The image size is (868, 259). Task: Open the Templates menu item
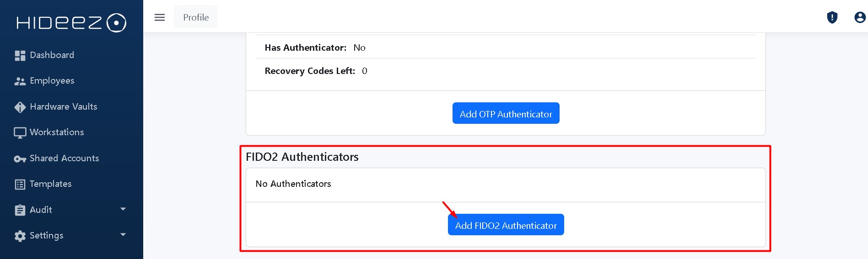click(x=51, y=184)
